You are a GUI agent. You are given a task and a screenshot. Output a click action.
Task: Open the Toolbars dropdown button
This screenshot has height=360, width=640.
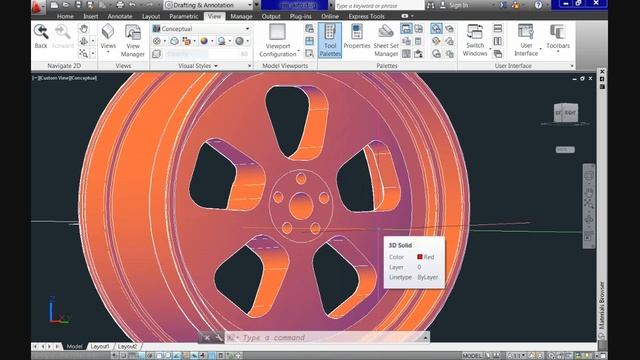tap(558, 37)
